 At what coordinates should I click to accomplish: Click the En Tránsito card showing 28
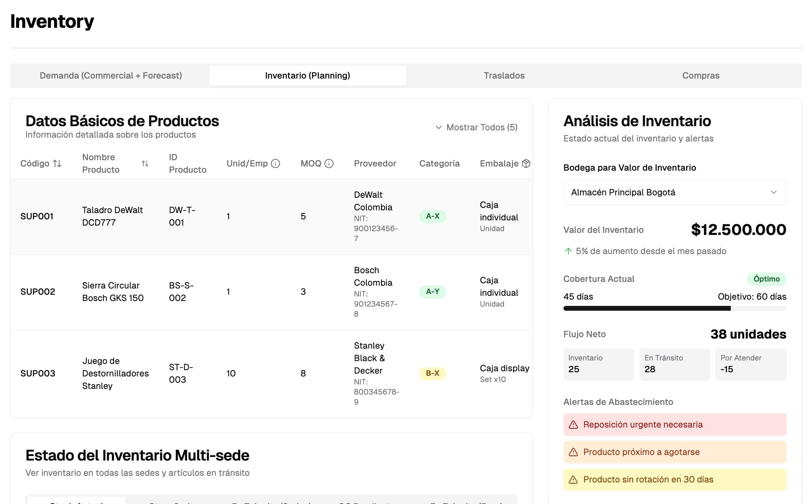coord(674,364)
